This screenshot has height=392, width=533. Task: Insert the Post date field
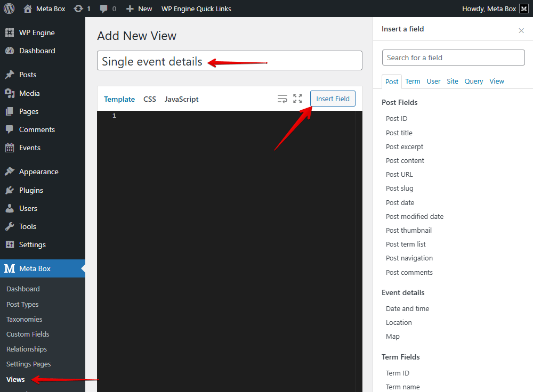(x=400, y=203)
